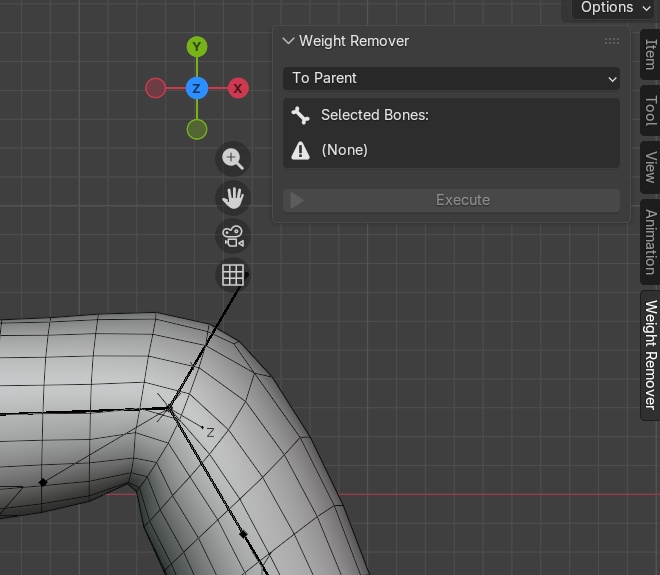
Task: Click the red X axis on gizmo
Action: (x=238, y=88)
